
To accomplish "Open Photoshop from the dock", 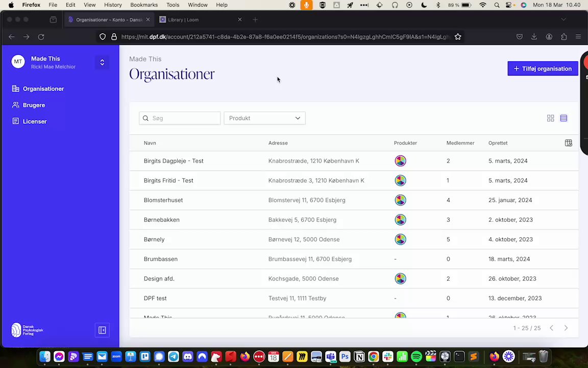I will point(345,356).
